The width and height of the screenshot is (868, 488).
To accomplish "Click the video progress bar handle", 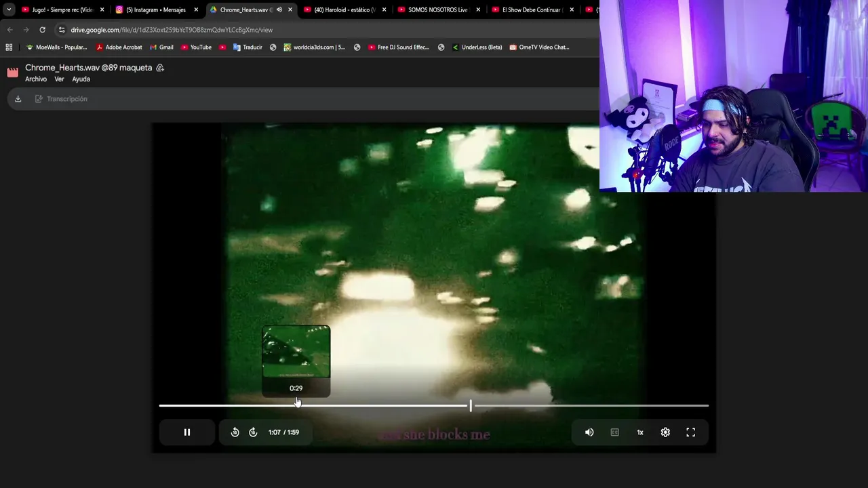I will pos(471,405).
